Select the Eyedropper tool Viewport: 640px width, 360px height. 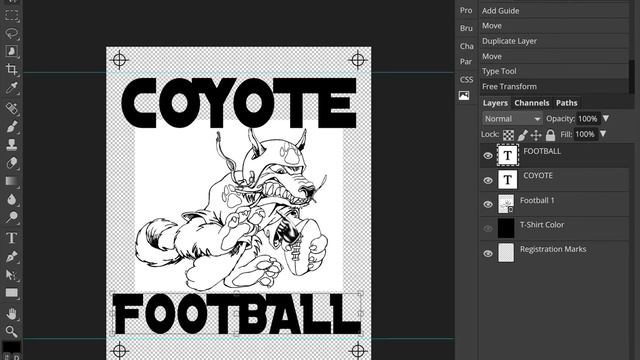[x=11, y=88]
